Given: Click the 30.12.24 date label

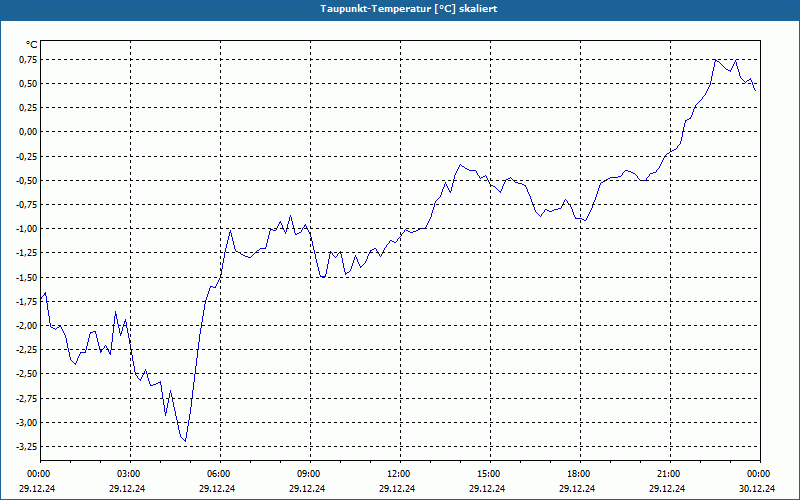Looking at the screenshot, I should [757, 488].
